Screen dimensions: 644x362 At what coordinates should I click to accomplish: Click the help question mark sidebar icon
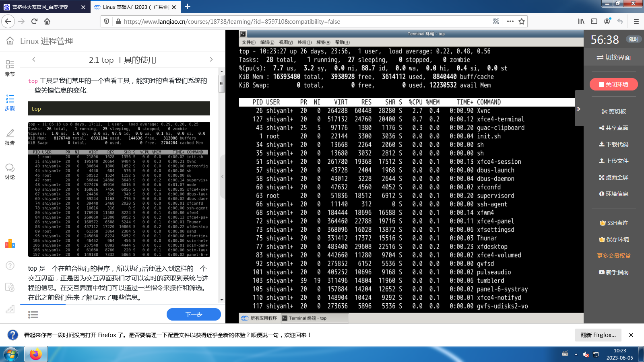(x=10, y=265)
